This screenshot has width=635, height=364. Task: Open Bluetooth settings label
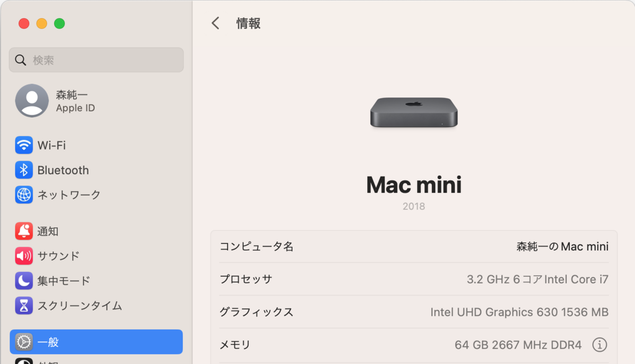tap(63, 170)
